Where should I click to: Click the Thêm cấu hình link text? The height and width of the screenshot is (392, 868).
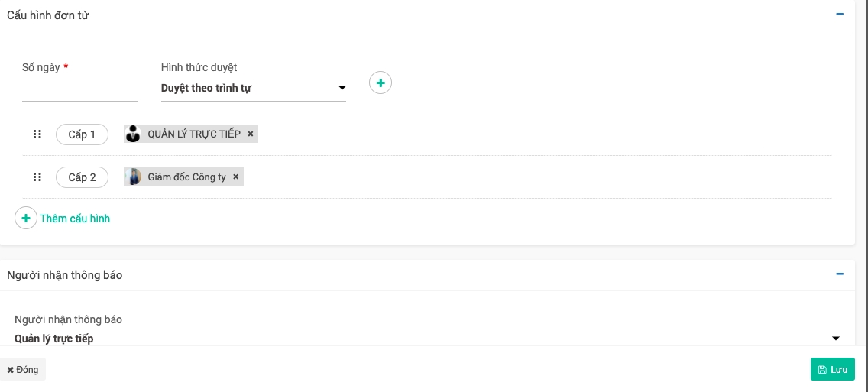coord(75,219)
